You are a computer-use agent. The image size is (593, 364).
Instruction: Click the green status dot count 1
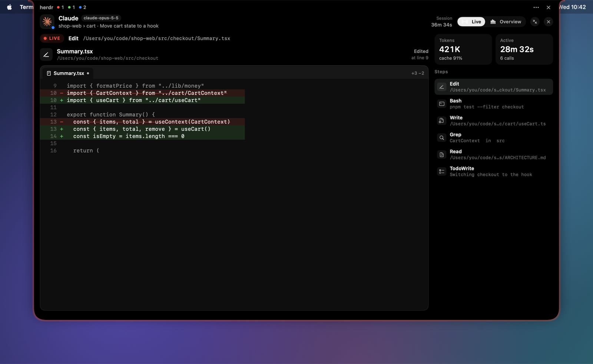(72, 7)
